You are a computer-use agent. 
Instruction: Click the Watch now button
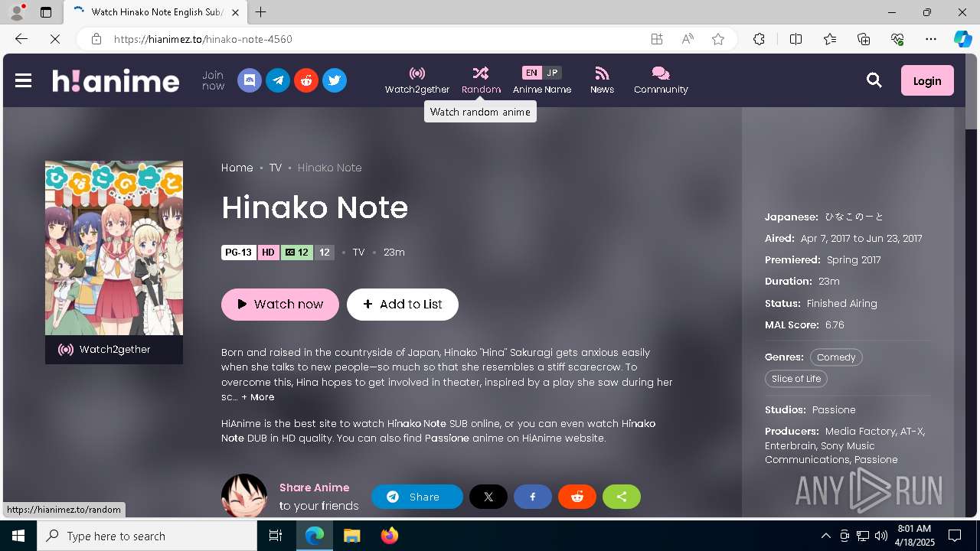[x=280, y=305]
